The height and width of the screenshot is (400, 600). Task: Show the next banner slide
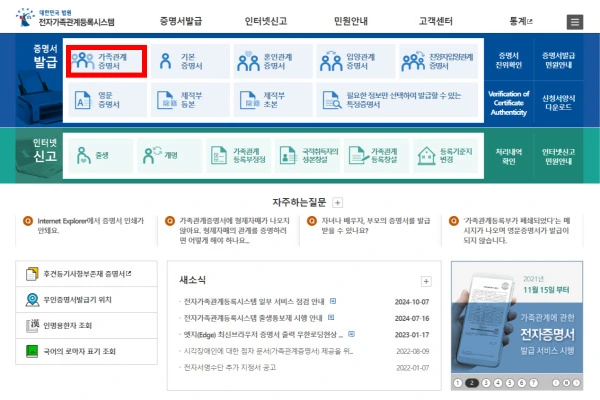pyautogui.click(x=576, y=383)
